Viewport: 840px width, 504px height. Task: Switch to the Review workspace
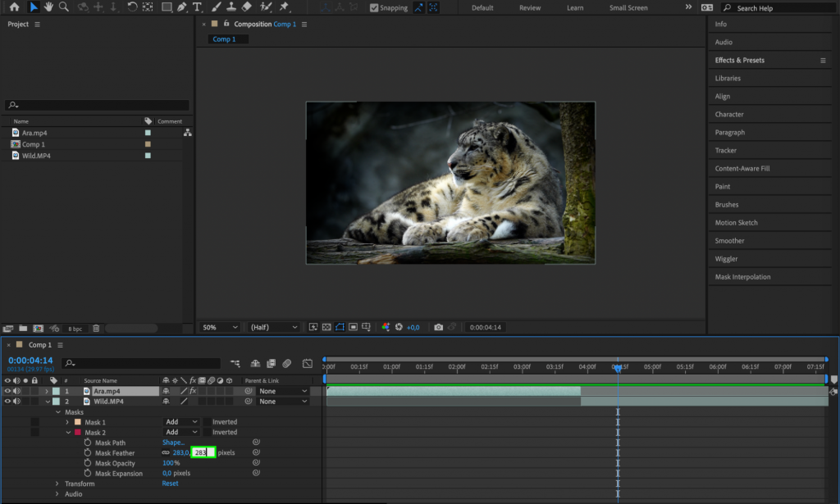(529, 7)
